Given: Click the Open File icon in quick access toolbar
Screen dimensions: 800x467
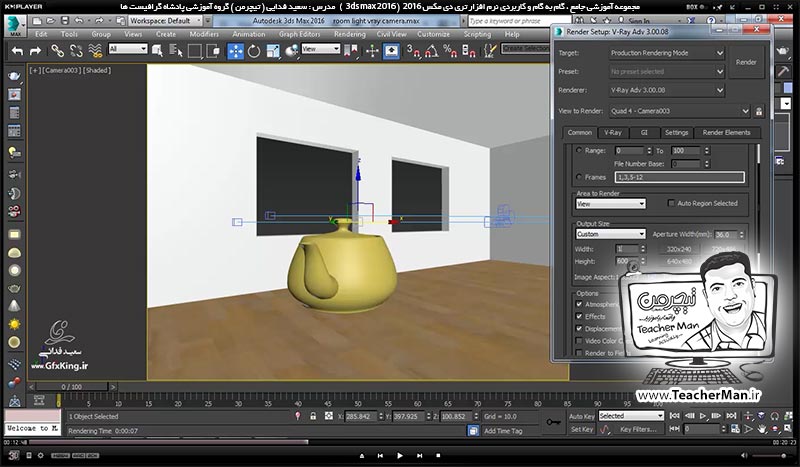Looking at the screenshot, I should (x=51, y=20).
